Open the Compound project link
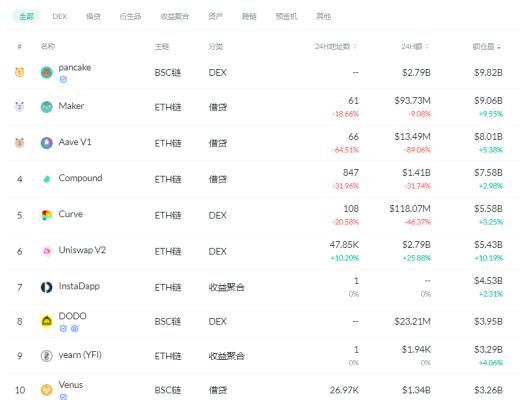Screen dimensions: 520x400 [80, 178]
